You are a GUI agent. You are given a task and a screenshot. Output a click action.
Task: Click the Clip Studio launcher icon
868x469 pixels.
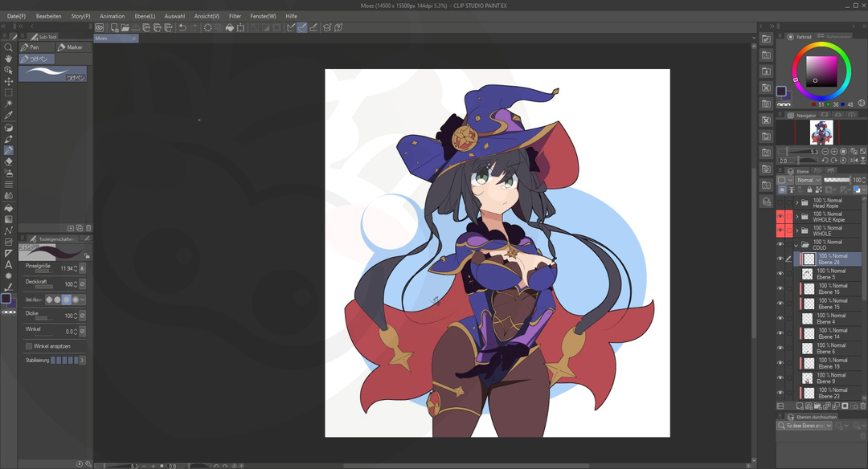pyautogui.click(x=99, y=27)
